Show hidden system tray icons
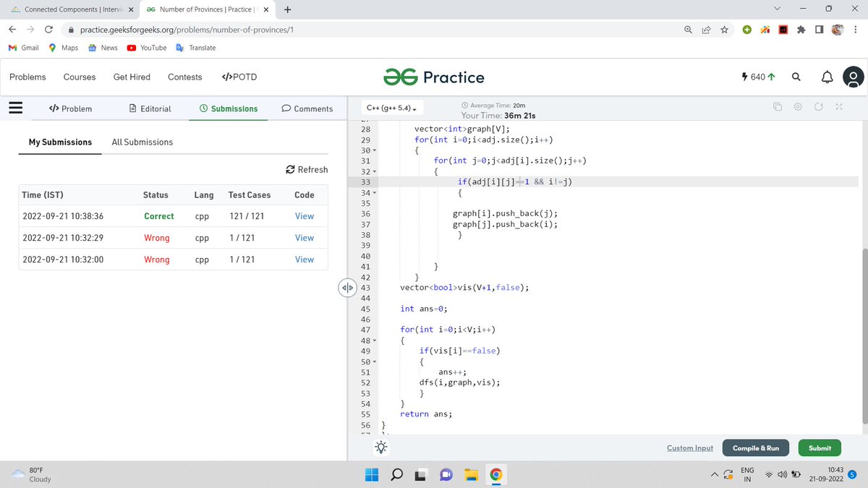868x488 pixels. 715,475
